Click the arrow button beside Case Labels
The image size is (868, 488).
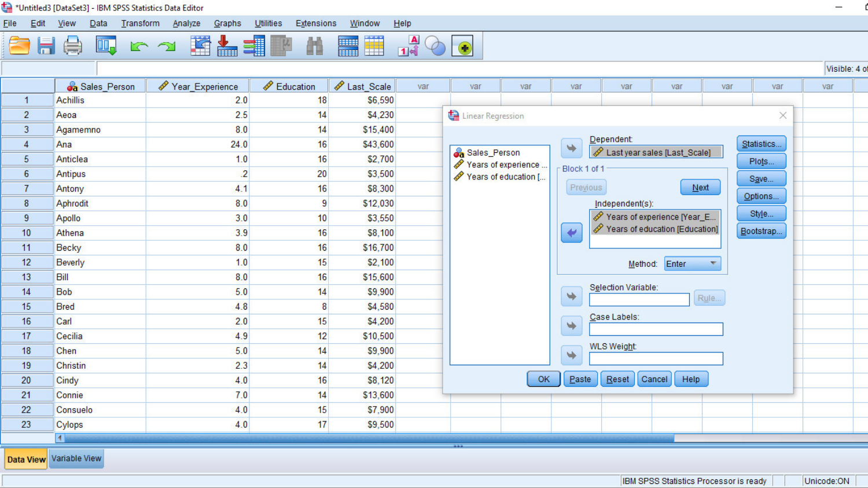(572, 326)
